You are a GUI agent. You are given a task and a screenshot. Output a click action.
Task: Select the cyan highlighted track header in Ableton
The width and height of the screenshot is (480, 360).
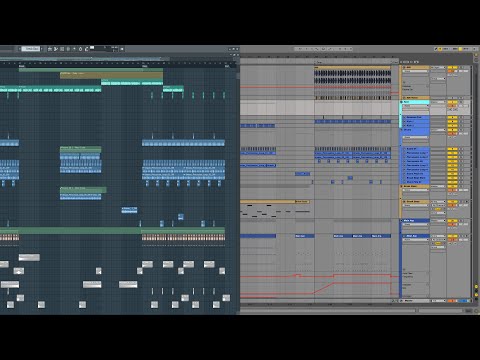416,102
